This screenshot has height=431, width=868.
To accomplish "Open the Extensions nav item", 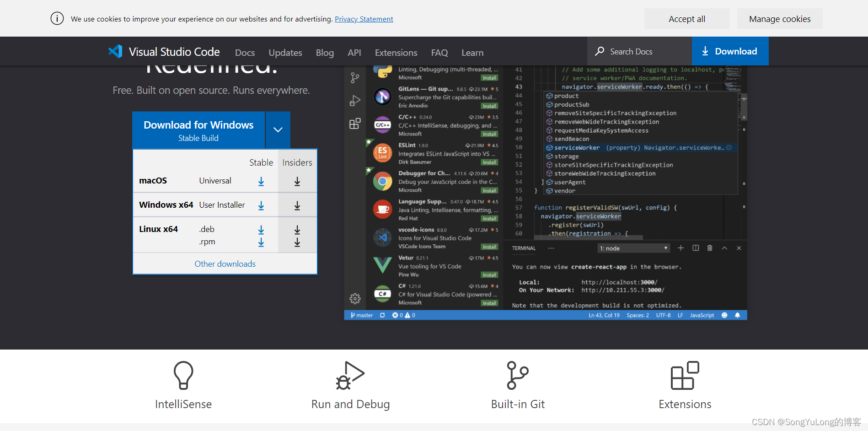I will [x=396, y=53].
